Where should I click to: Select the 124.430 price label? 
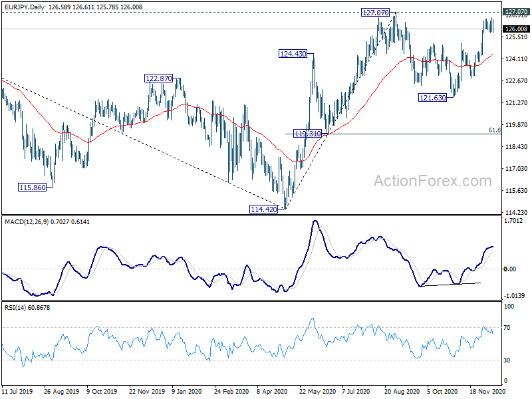[293, 54]
